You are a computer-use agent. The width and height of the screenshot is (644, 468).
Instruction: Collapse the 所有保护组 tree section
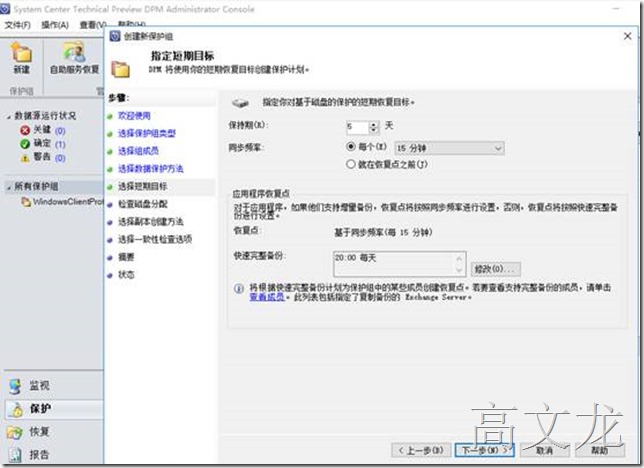pyautogui.click(x=8, y=187)
